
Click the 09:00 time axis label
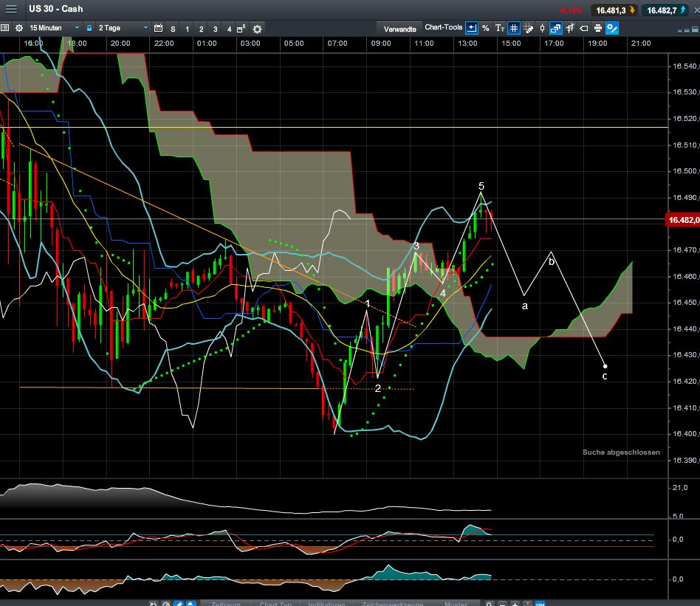point(381,44)
